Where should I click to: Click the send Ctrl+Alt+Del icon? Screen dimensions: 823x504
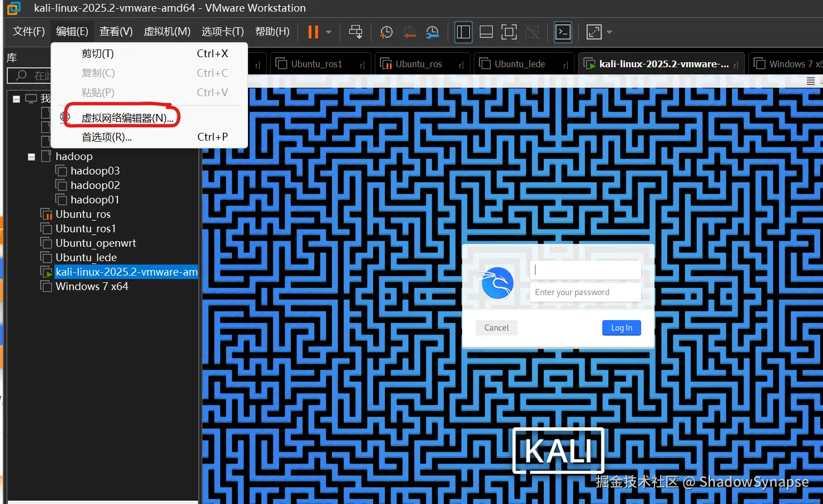pyautogui.click(x=355, y=32)
